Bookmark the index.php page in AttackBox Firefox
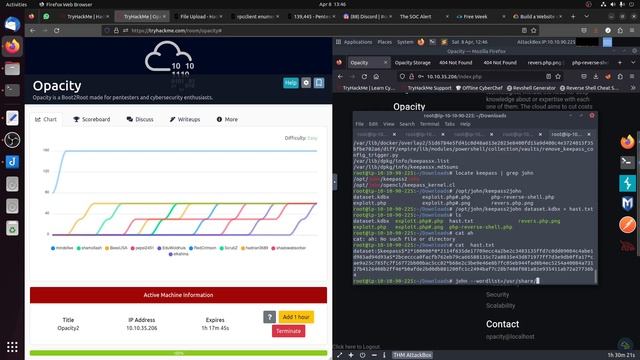This screenshot has width=640, height=360. [558, 76]
